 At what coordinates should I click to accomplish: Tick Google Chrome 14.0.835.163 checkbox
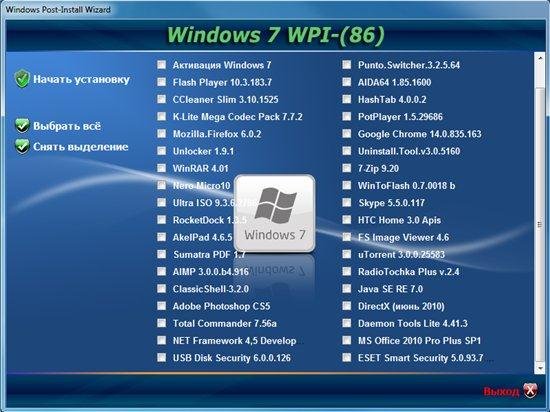pyautogui.click(x=347, y=133)
